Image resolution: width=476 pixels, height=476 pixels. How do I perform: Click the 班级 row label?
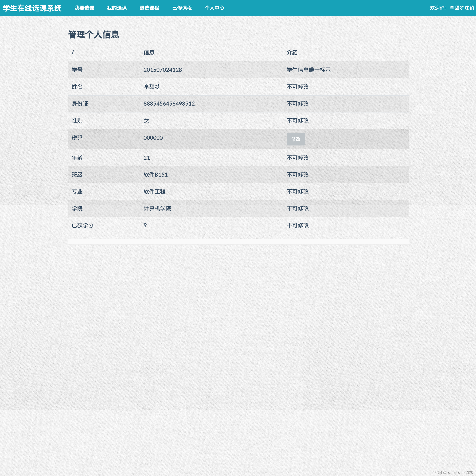pyautogui.click(x=77, y=175)
